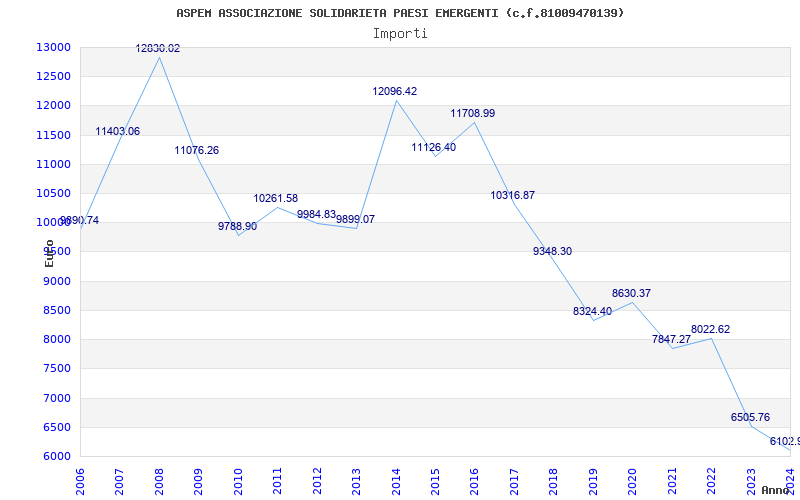Click the y-axis value 6500
The width and height of the screenshot is (800, 500).
coord(56,427)
